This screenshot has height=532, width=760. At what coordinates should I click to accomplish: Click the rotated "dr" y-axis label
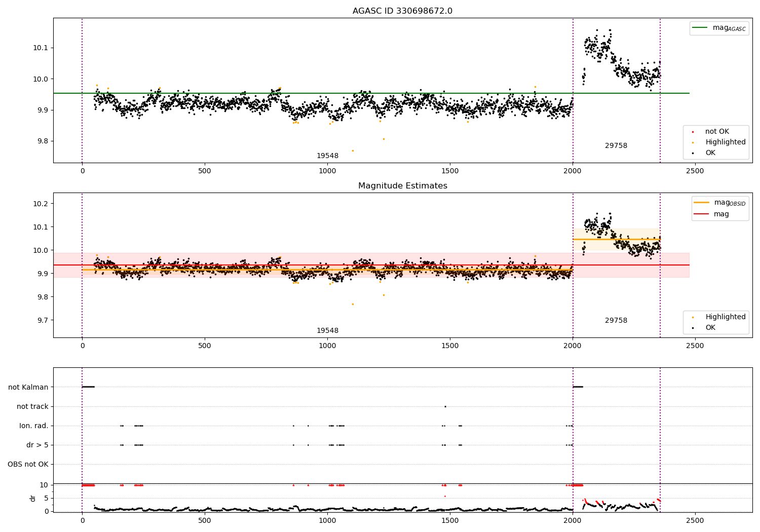click(33, 498)
